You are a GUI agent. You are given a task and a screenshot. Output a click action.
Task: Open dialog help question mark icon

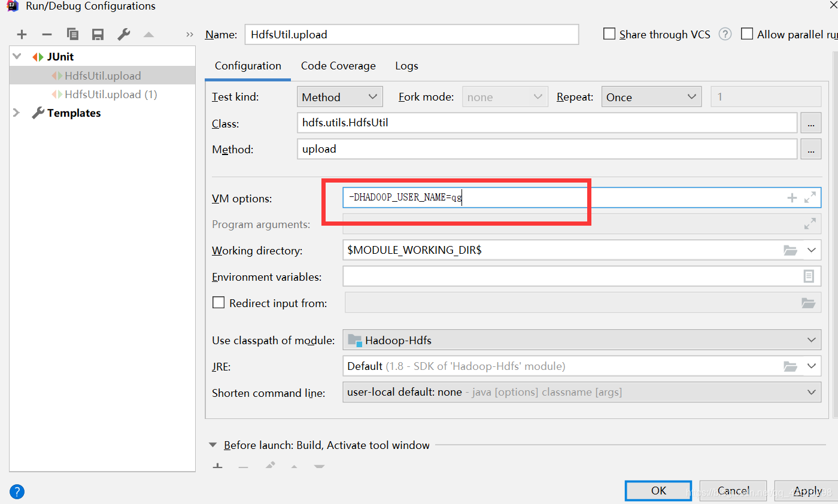click(x=17, y=492)
